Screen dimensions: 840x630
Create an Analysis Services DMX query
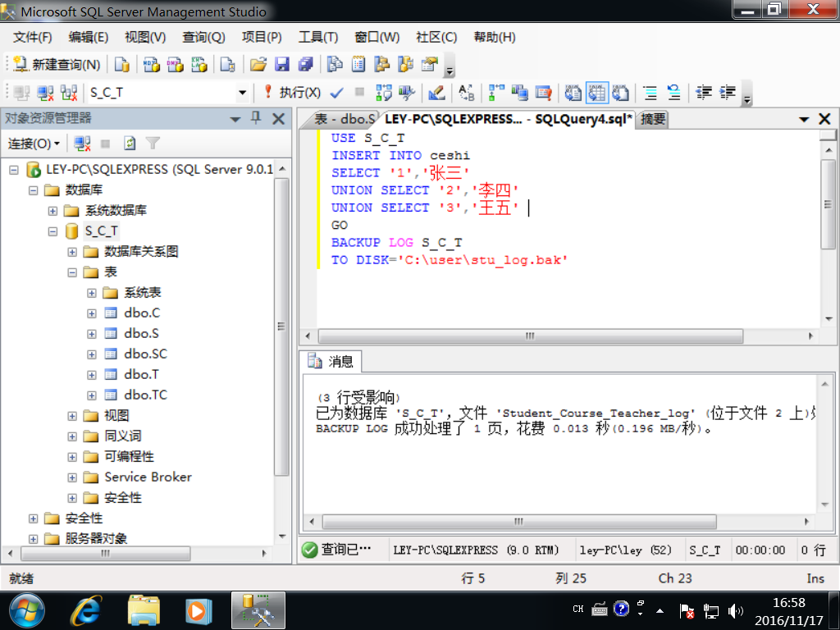tap(176, 65)
